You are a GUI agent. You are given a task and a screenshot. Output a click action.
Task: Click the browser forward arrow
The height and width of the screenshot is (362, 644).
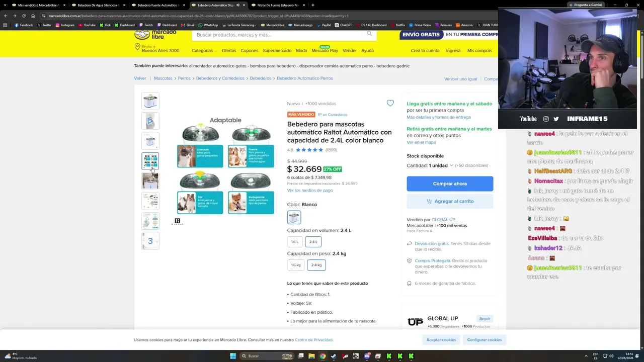click(15, 16)
